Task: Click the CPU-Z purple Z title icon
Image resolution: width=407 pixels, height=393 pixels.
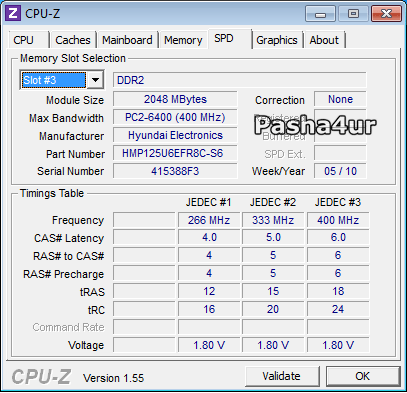Action: 13,13
